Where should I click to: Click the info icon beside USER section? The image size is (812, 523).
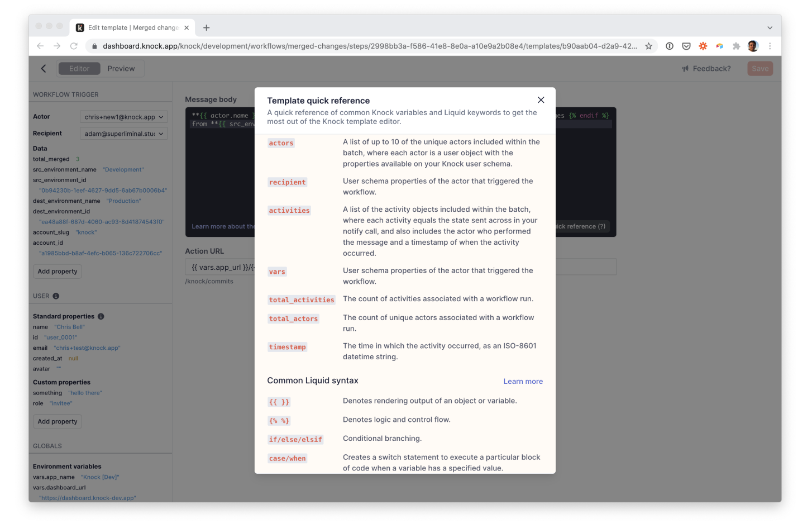point(55,296)
